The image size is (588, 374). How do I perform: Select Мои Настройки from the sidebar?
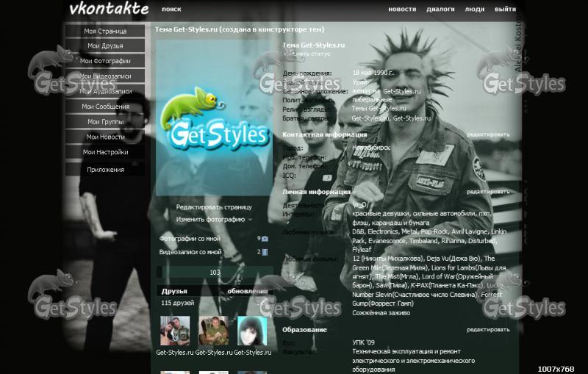(x=105, y=152)
